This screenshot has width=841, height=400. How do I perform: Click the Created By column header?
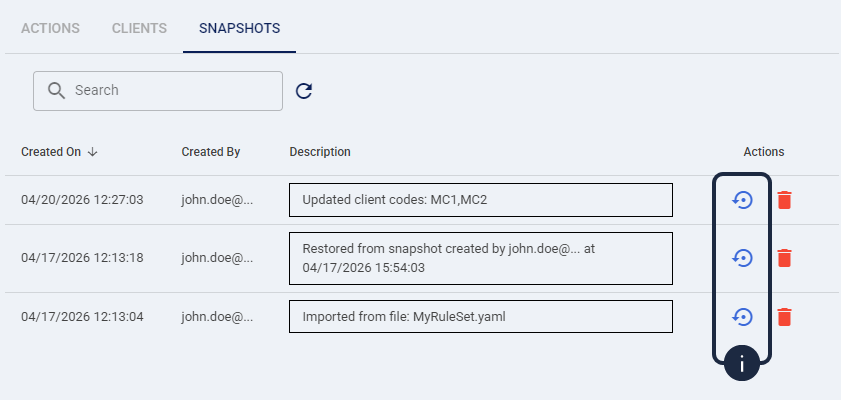(211, 152)
